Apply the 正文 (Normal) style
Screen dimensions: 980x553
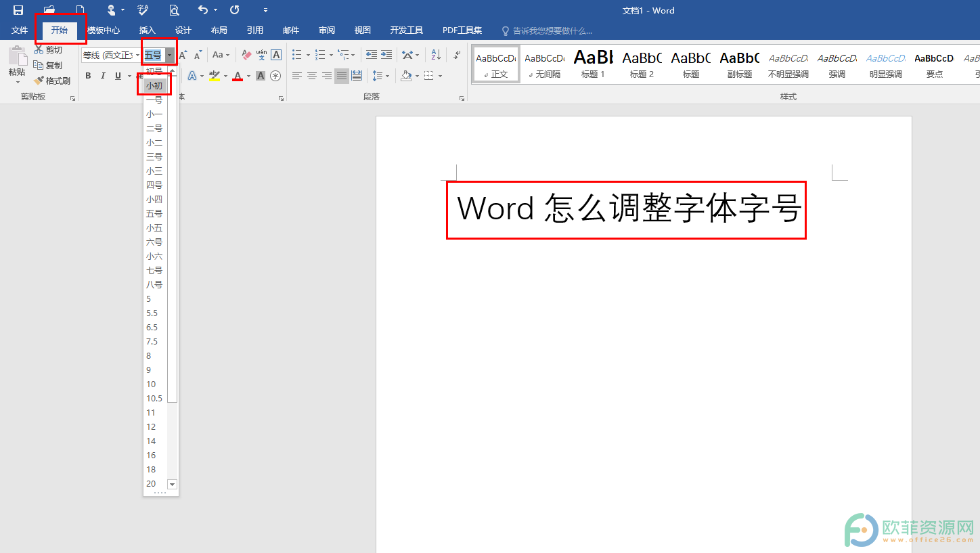(496, 65)
